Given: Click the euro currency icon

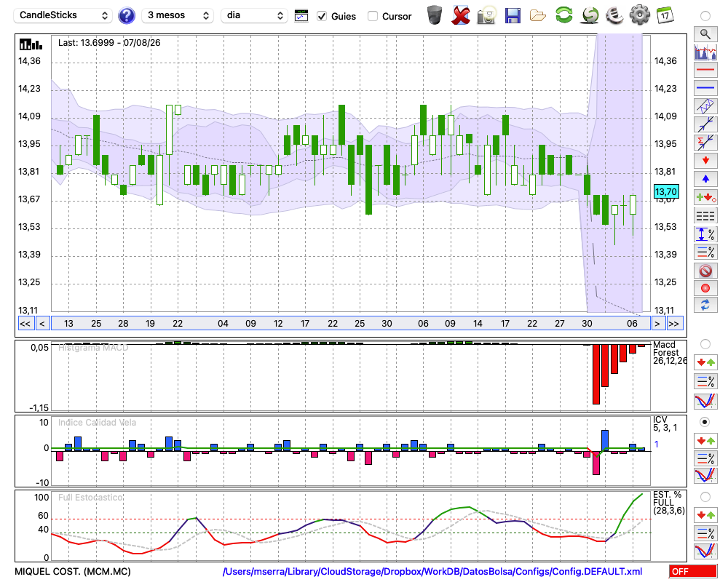Looking at the screenshot, I should pyautogui.click(x=614, y=15).
